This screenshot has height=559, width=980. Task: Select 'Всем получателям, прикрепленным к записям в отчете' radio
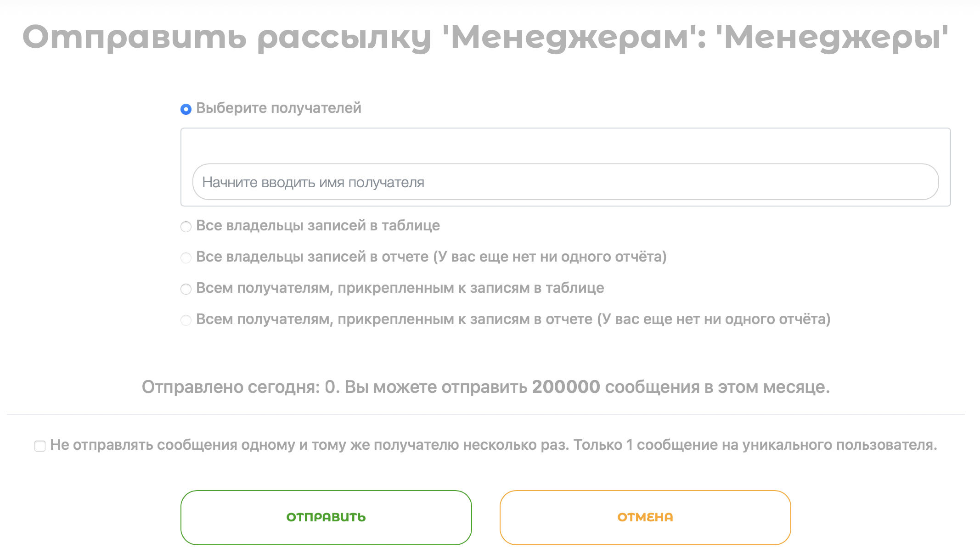point(186,320)
